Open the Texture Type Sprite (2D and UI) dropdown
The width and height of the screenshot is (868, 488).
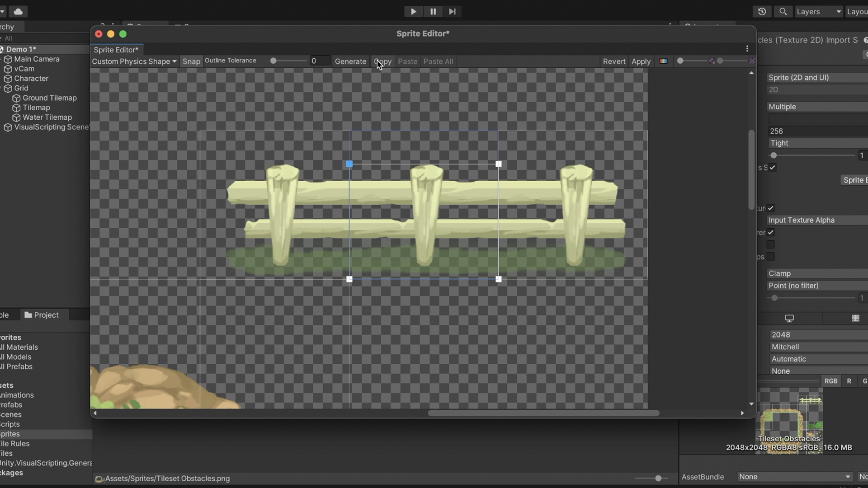(x=817, y=78)
